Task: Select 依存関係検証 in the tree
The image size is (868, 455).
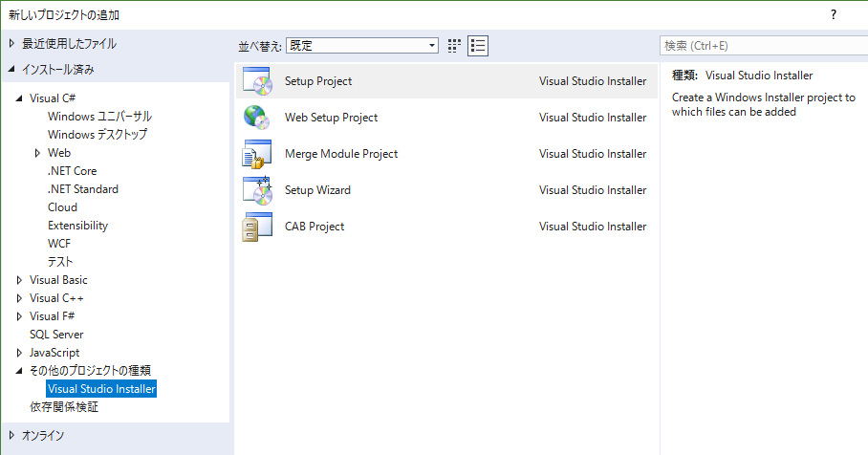Action: pyautogui.click(x=64, y=407)
